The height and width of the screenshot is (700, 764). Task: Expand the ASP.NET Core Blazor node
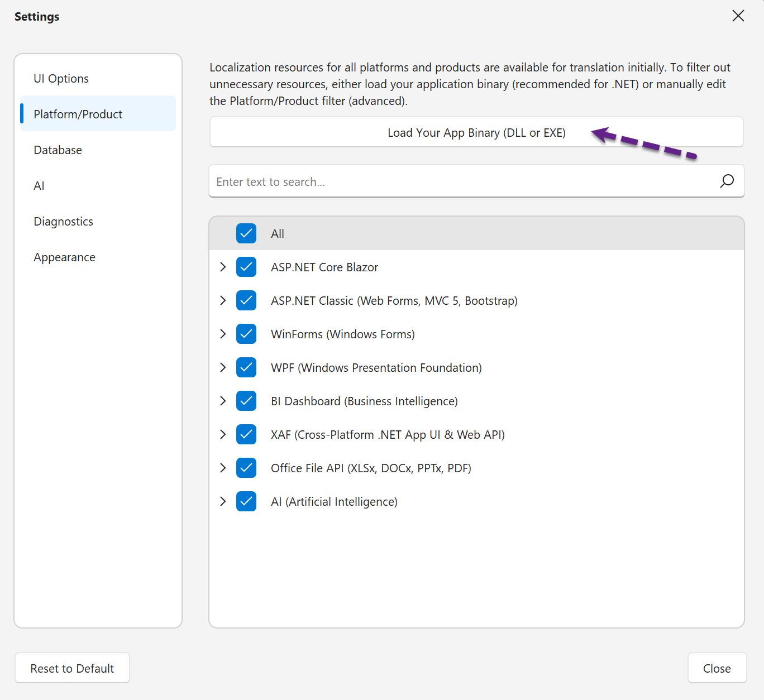[x=223, y=267]
